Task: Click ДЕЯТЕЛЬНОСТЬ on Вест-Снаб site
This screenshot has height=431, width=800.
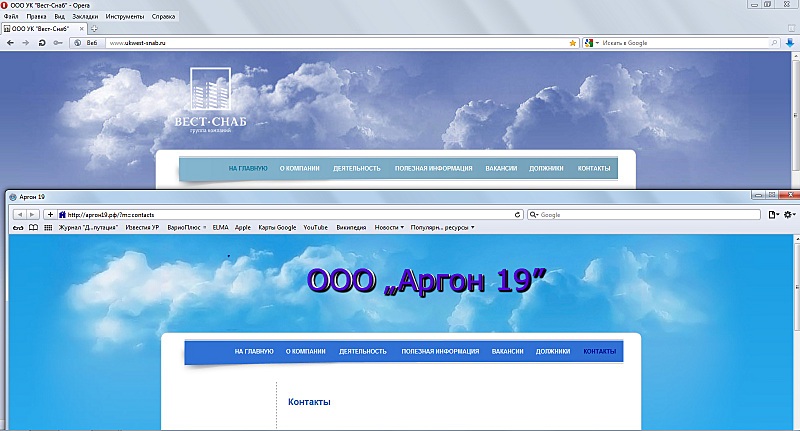Action: [x=357, y=168]
